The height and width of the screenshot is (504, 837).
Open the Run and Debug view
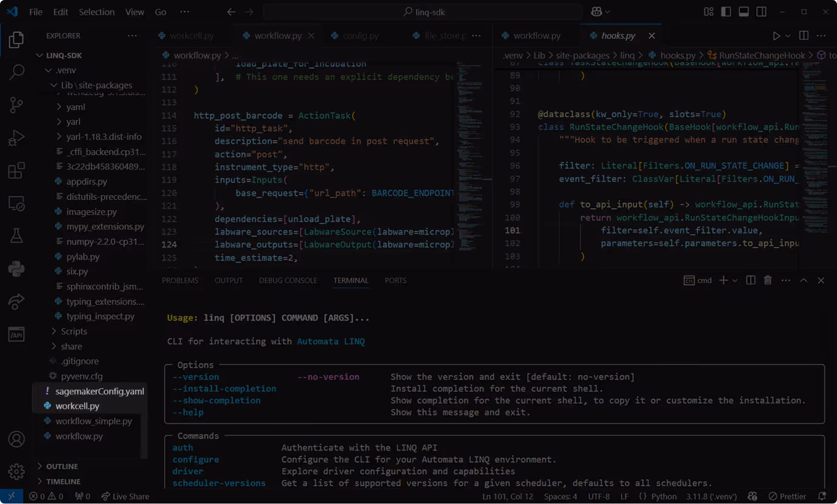[x=16, y=138]
